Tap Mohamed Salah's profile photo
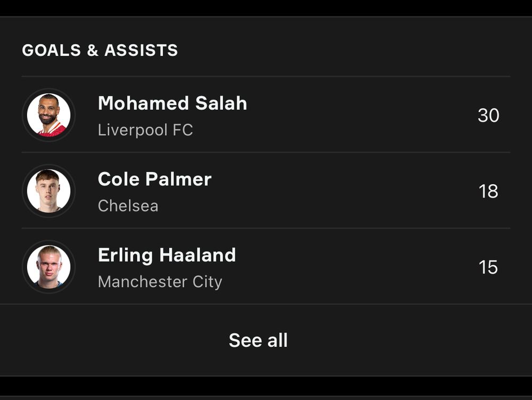The image size is (532, 400). click(48, 115)
